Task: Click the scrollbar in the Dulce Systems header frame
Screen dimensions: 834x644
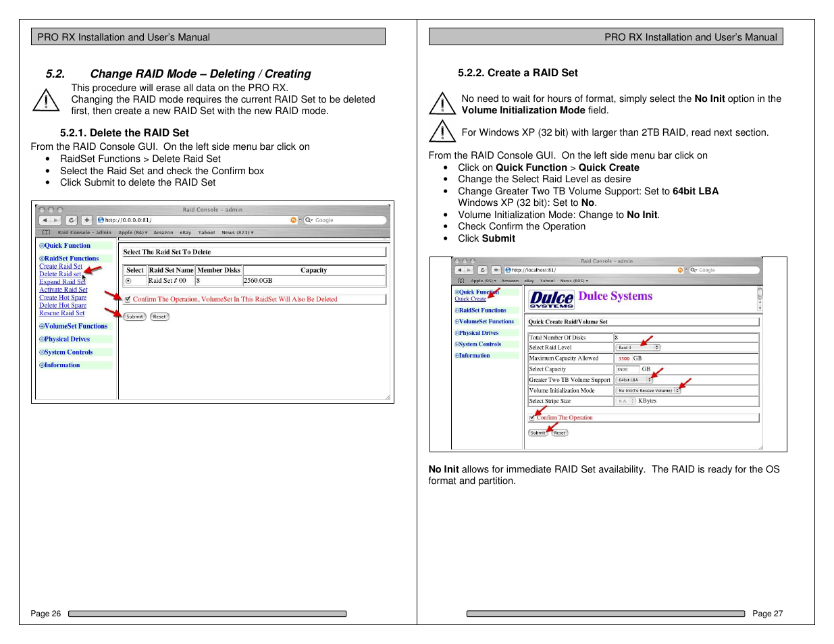Action: pyautogui.click(x=760, y=299)
